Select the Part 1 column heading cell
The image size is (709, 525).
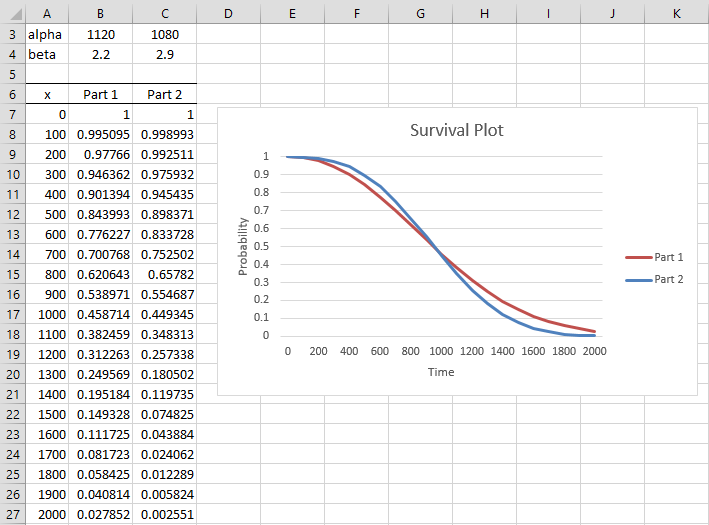click(100, 94)
